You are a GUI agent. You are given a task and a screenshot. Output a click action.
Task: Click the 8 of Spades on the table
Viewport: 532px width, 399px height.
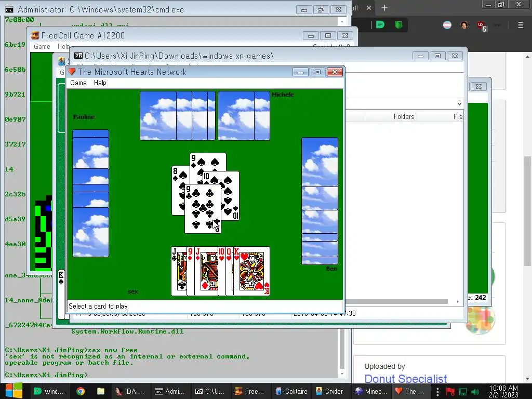click(x=178, y=190)
